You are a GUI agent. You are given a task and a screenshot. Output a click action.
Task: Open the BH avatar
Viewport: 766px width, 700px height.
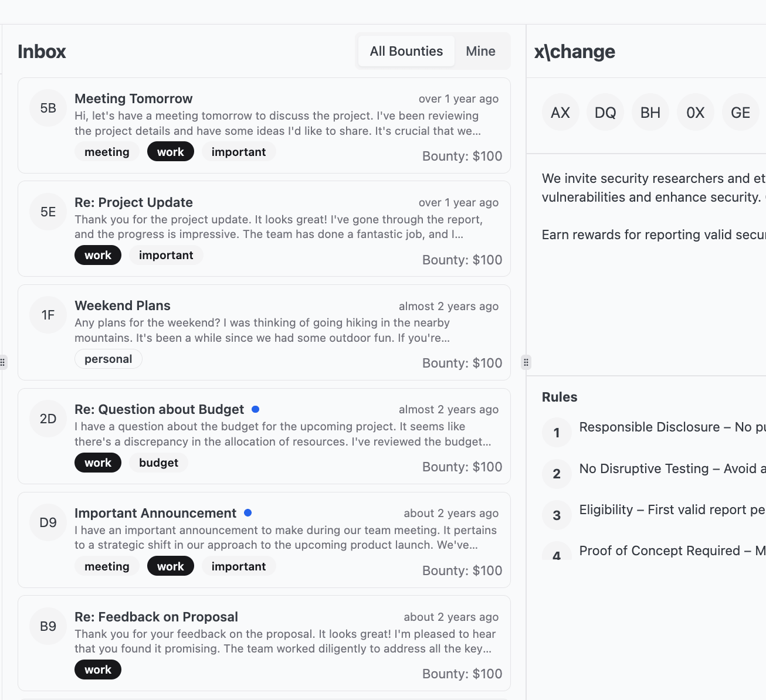[650, 113]
